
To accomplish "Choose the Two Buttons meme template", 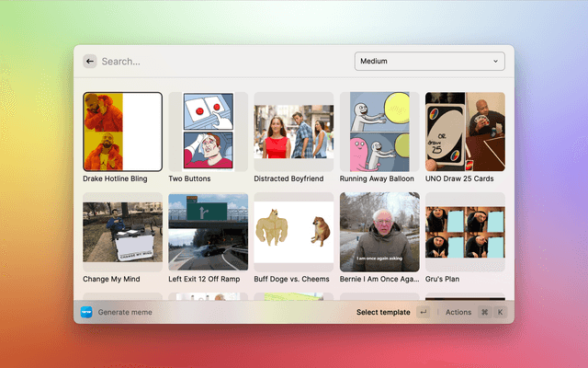I will point(208,132).
